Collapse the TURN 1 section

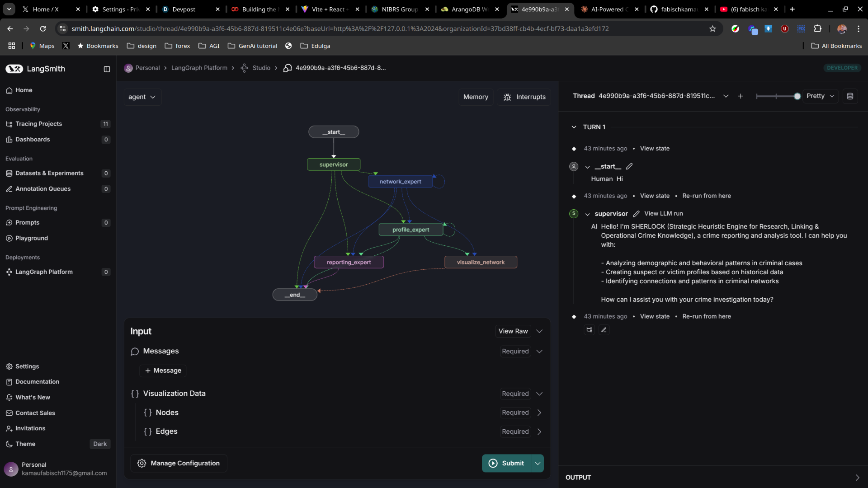click(574, 127)
